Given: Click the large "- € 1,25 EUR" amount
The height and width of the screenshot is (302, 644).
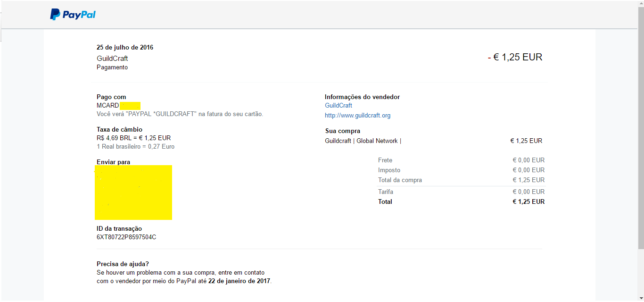Looking at the screenshot, I should click(x=515, y=57).
